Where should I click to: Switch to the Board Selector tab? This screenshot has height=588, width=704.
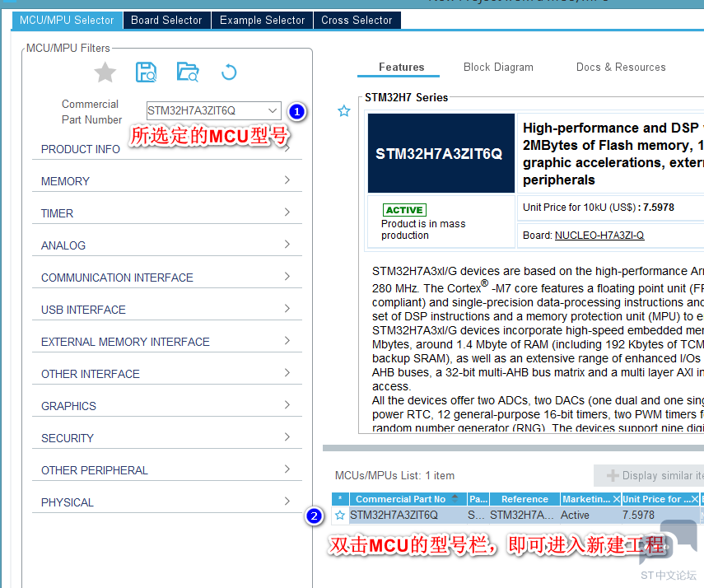[166, 21]
